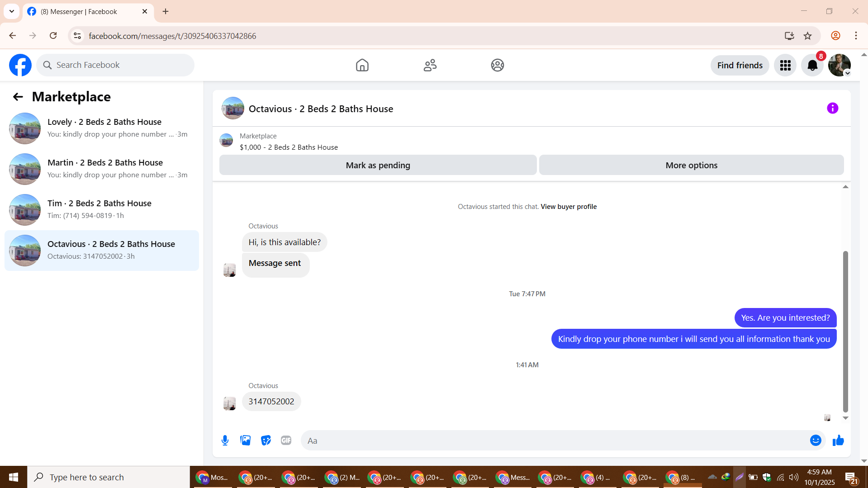This screenshot has height=488, width=868.
Task: Open the taskbar window labeled (4)
Action: pyautogui.click(x=597, y=477)
